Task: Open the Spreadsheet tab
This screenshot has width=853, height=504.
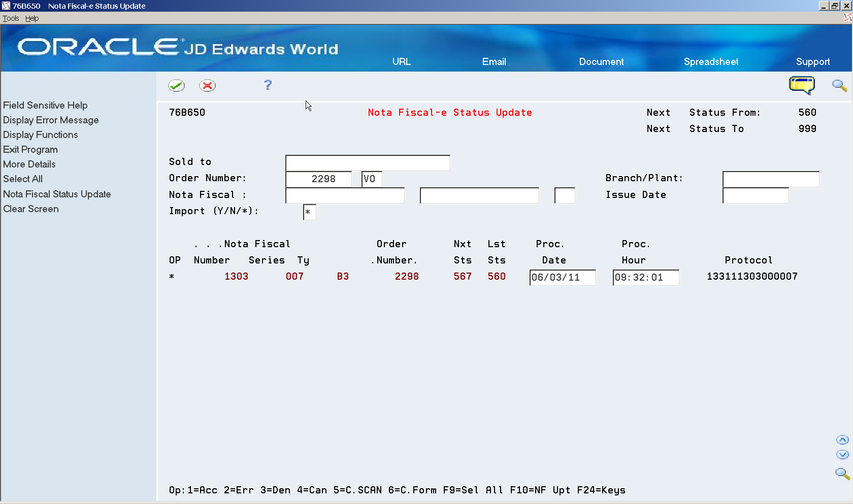Action: click(711, 61)
